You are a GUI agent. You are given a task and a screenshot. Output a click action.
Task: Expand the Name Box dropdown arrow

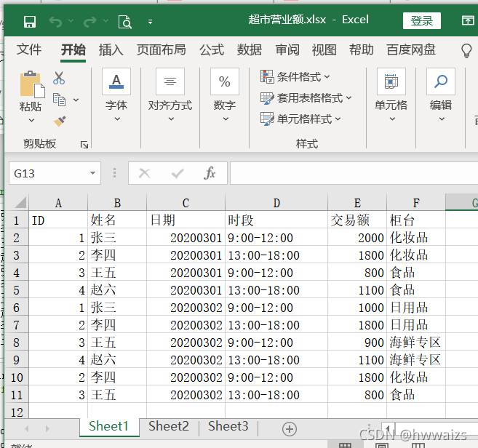(x=92, y=173)
